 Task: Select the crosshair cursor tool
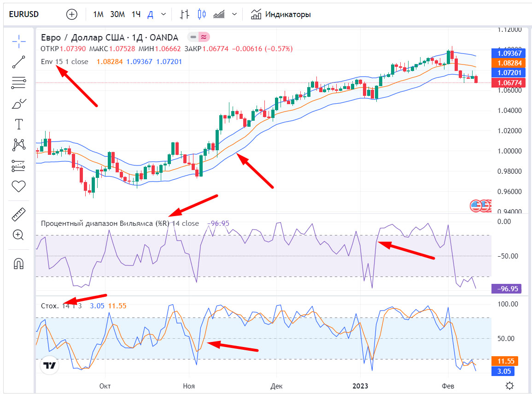click(19, 41)
